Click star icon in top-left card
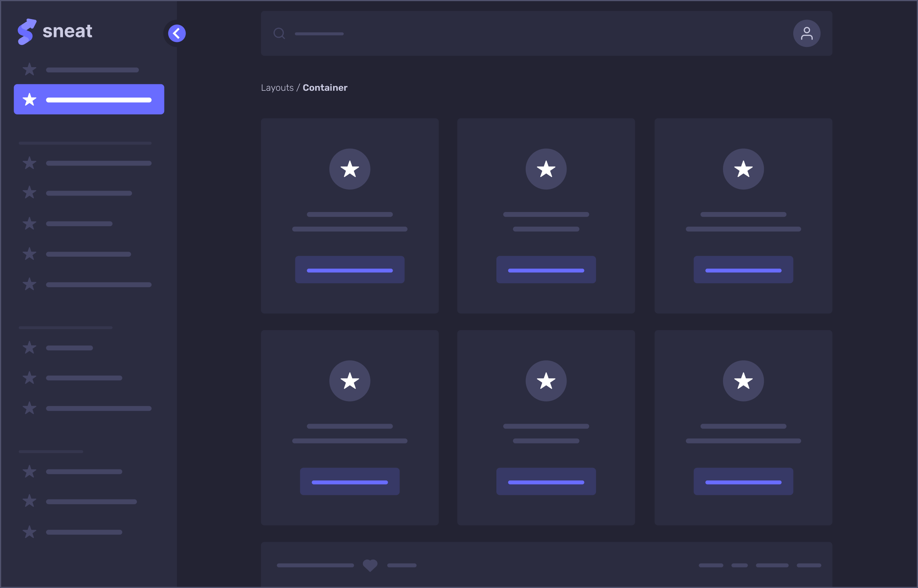Image resolution: width=918 pixels, height=588 pixels. pyautogui.click(x=349, y=169)
